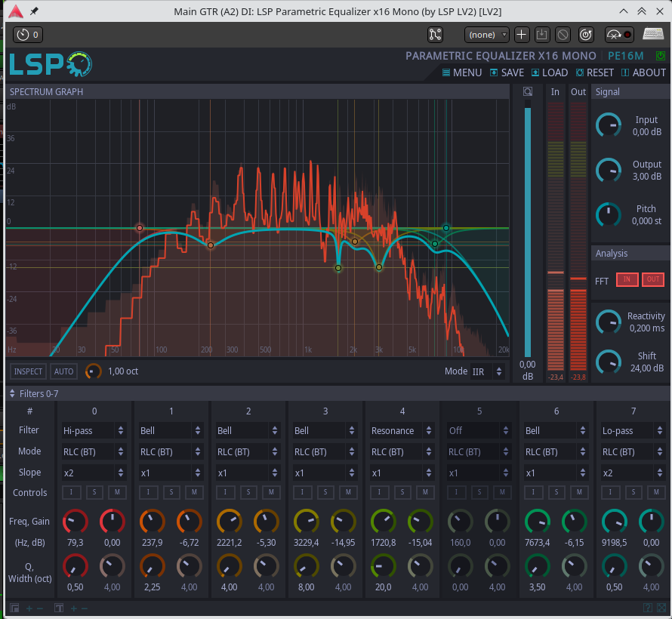Toggle FFT IN analysis

tap(627, 280)
